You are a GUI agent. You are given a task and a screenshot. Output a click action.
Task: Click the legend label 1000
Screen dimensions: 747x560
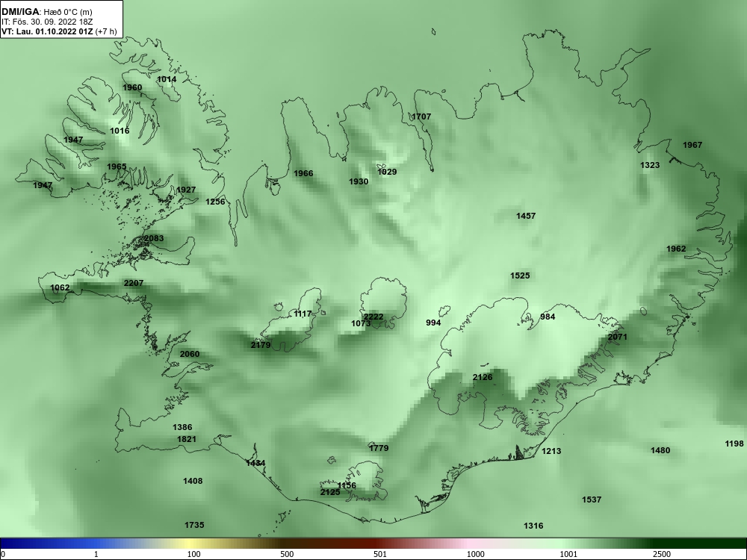coord(475,554)
